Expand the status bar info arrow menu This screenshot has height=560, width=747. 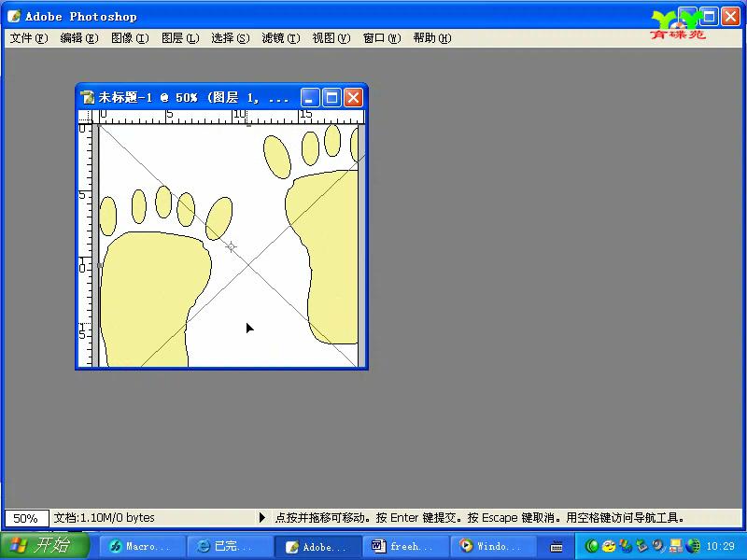click(x=261, y=518)
